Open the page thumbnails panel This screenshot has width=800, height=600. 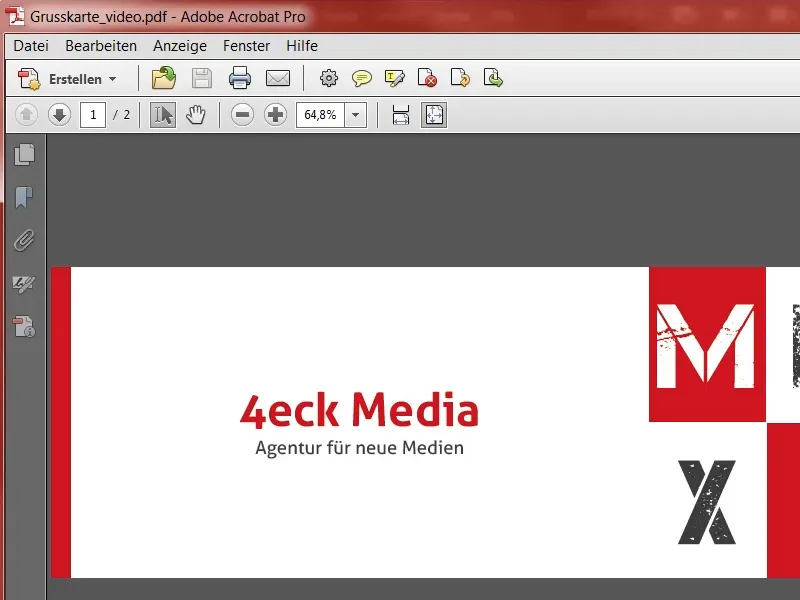pyautogui.click(x=24, y=155)
